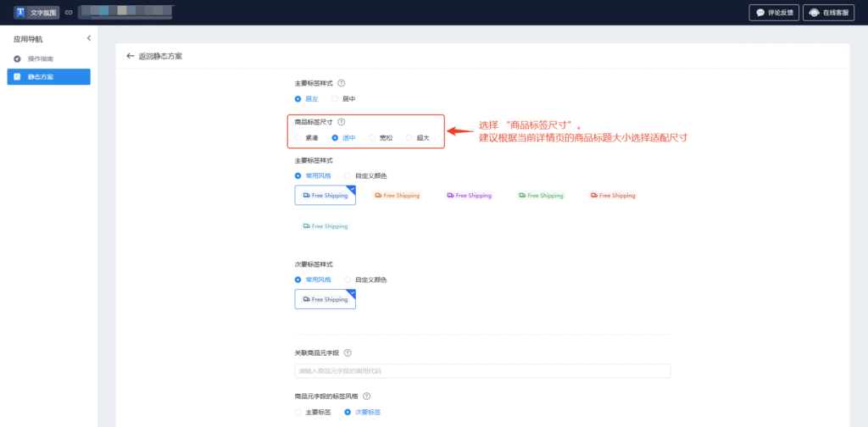Click help icon beside 关联商品元字段

[x=348, y=353]
